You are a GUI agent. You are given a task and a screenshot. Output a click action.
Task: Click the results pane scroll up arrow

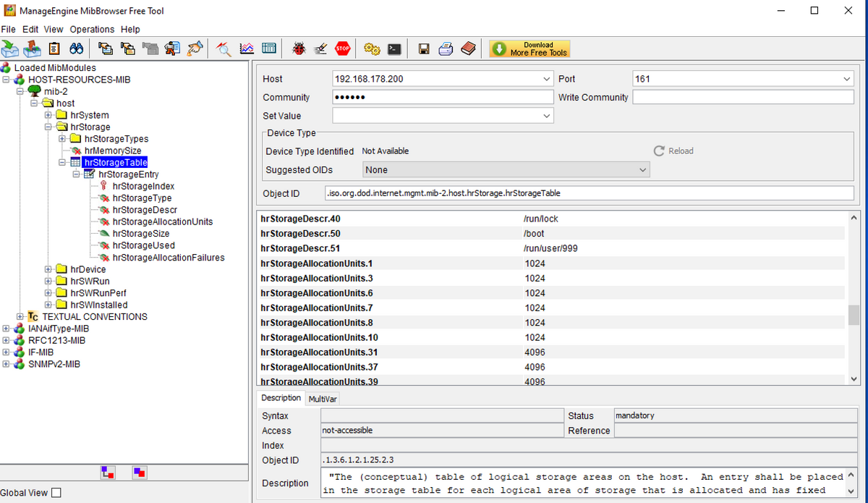click(x=854, y=219)
